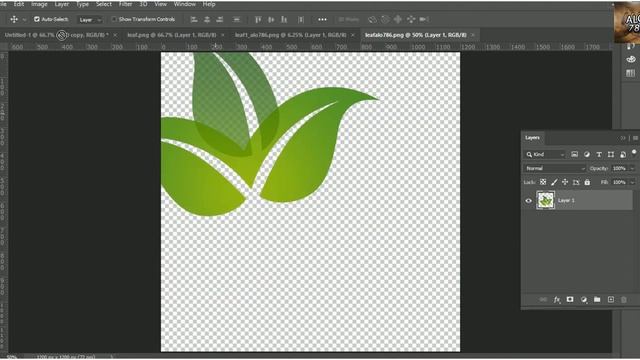Image resolution: width=640 pixels, height=360 pixels.
Task: Select the Layer 1 thumbnail
Action: point(545,200)
